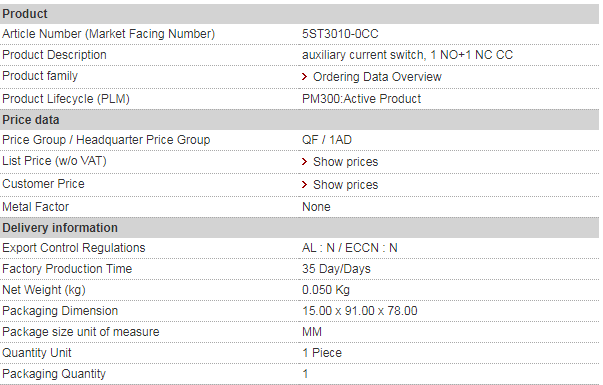The width and height of the screenshot is (603, 385).
Task: Click the red arrow beside Ordering Data Overview
Action: (x=305, y=77)
